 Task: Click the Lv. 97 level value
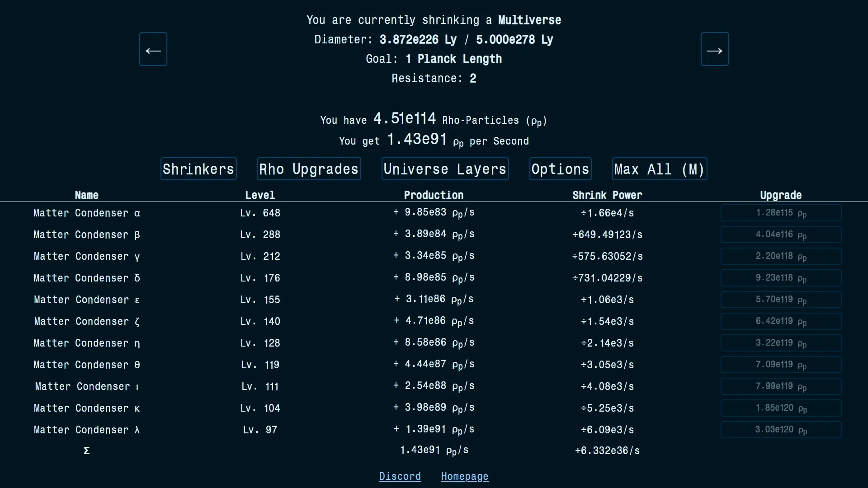coord(260,430)
